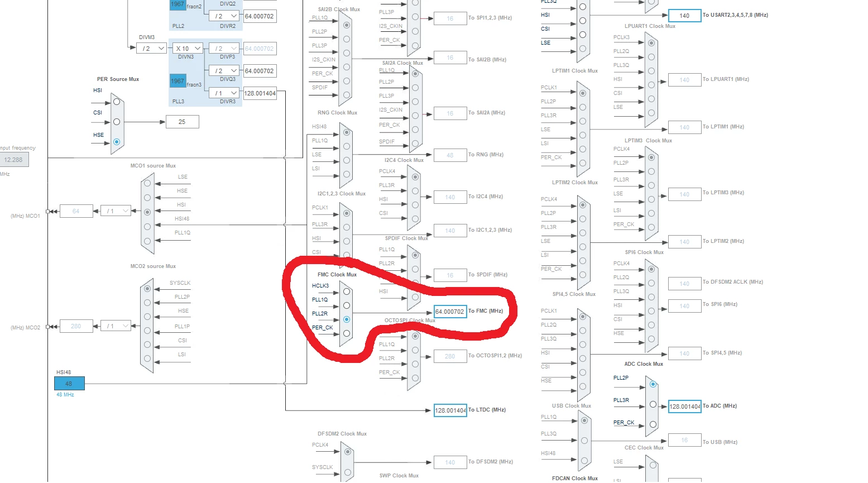Click the MCO2 output frequency field

(76, 326)
